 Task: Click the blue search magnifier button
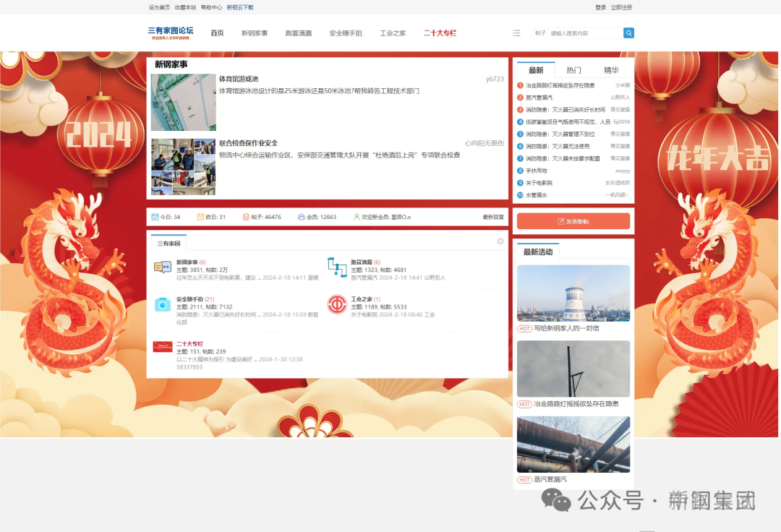point(628,33)
